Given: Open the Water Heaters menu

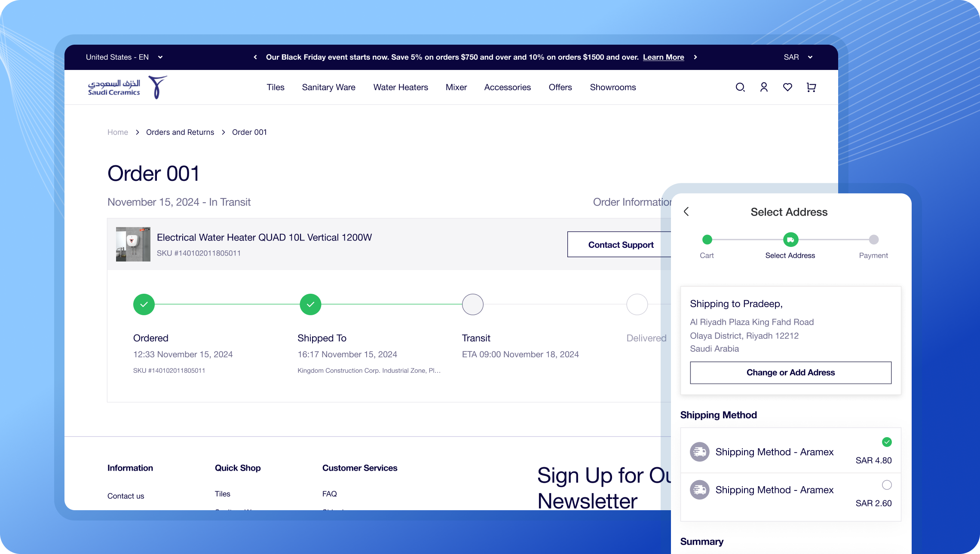Looking at the screenshot, I should [x=401, y=88].
